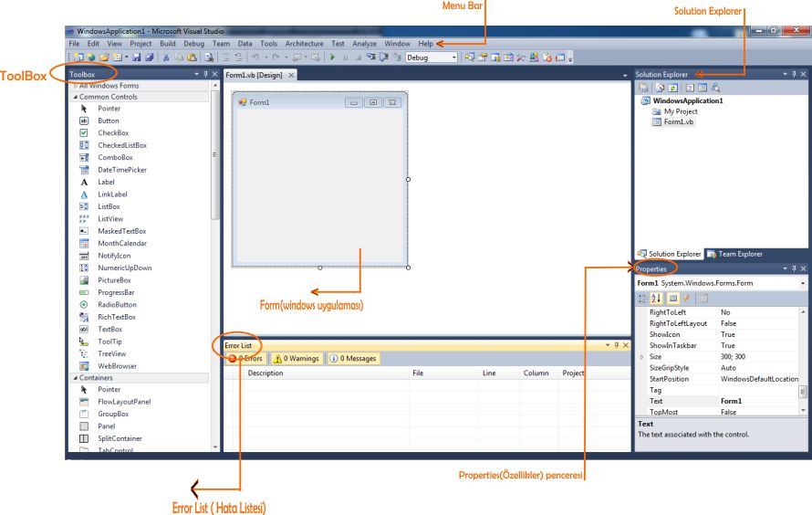Viewport: 812px width, 515px height.
Task: Expand the All Windows Forms group
Action: pos(76,86)
